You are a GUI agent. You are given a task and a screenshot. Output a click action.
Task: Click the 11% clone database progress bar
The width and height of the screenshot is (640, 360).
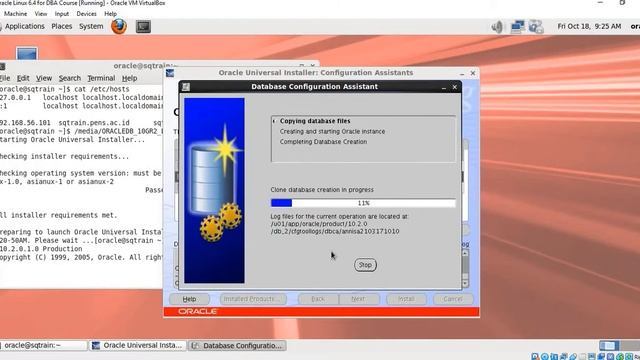(x=363, y=203)
